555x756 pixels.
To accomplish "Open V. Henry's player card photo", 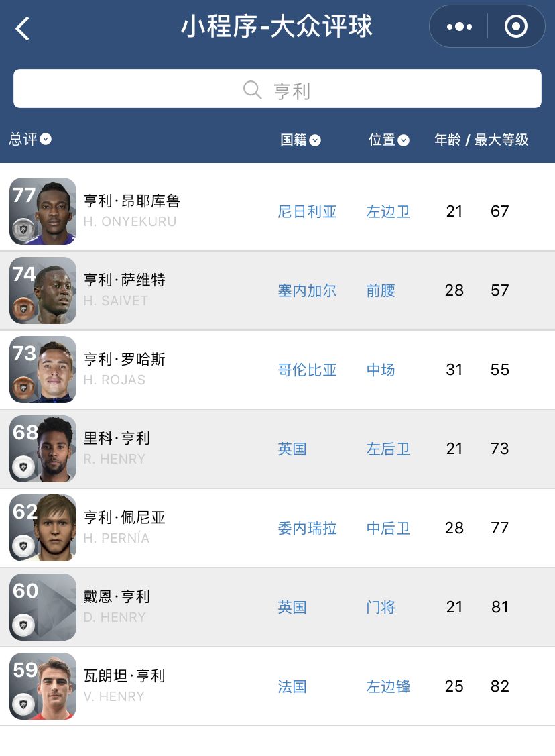I will coord(43,686).
